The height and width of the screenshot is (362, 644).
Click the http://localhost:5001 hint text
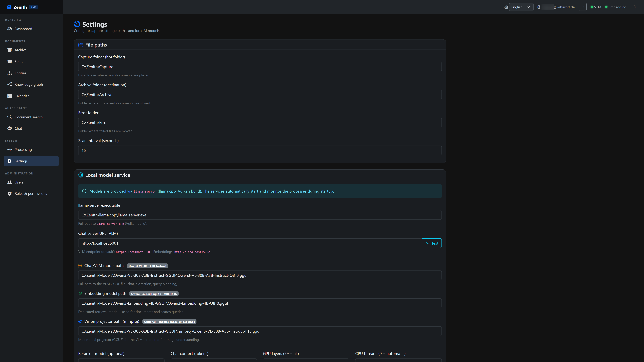[134, 252]
